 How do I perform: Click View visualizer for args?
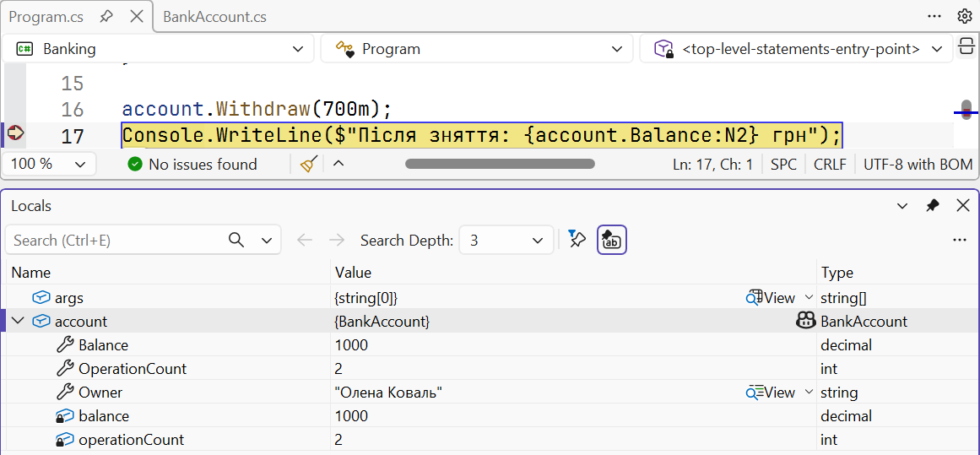click(x=771, y=297)
